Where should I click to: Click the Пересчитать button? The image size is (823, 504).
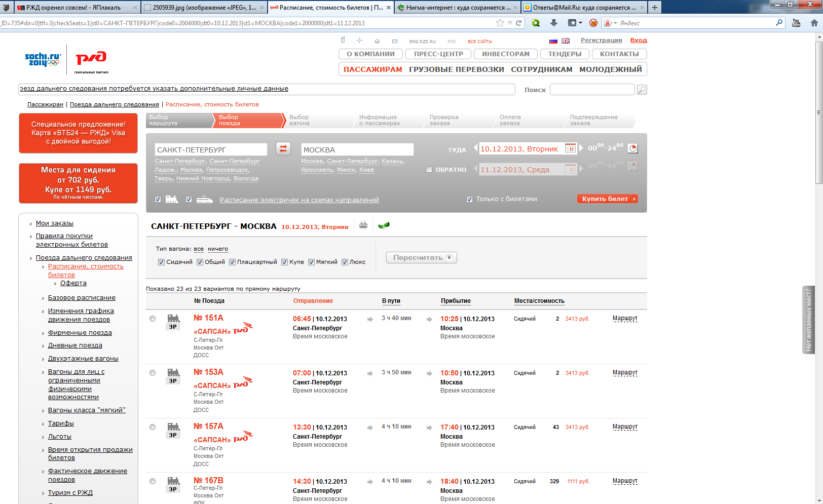coord(422,257)
